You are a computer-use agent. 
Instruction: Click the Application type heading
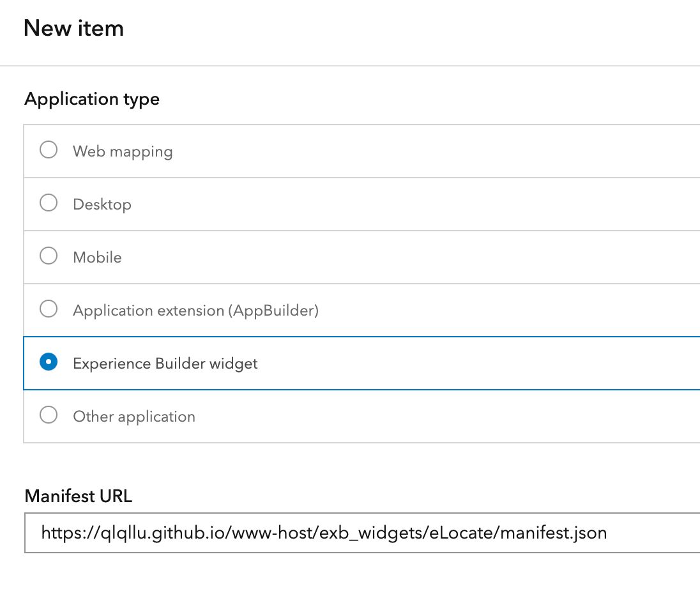[92, 99]
